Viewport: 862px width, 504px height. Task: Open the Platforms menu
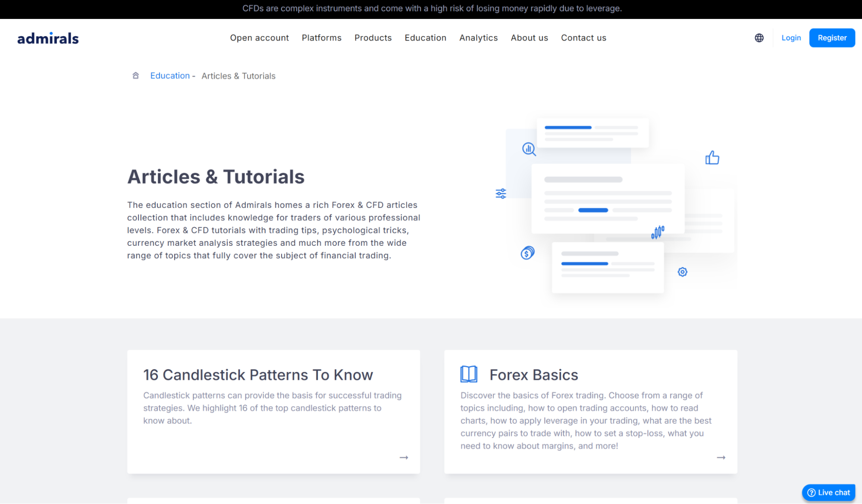pos(321,38)
